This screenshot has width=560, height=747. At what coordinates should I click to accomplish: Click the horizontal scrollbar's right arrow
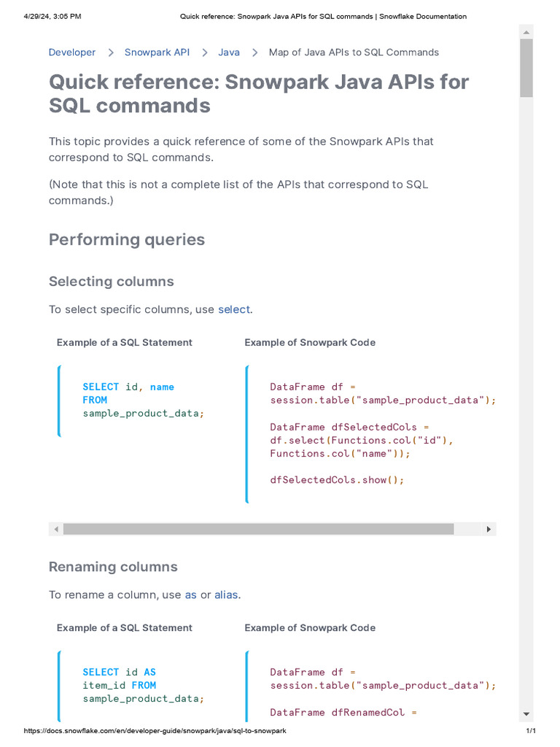coord(489,529)
